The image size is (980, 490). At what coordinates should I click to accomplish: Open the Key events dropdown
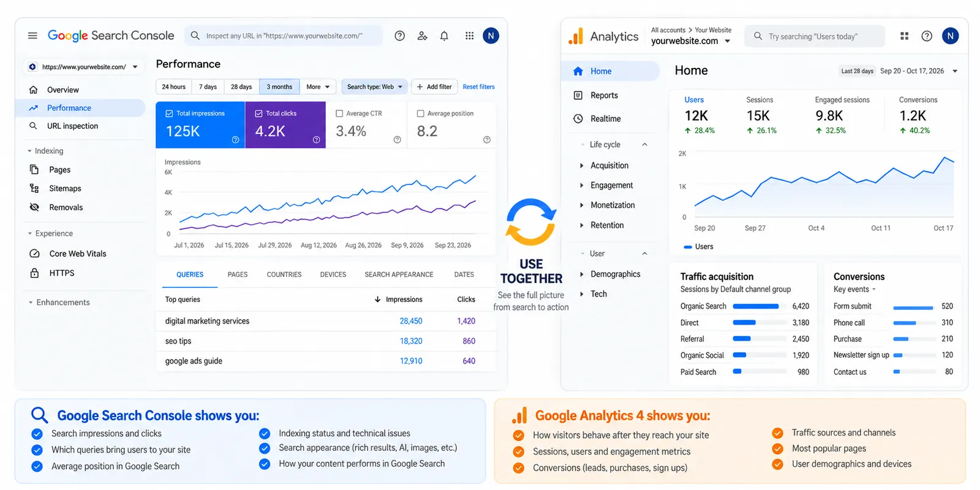coord(854,289)
